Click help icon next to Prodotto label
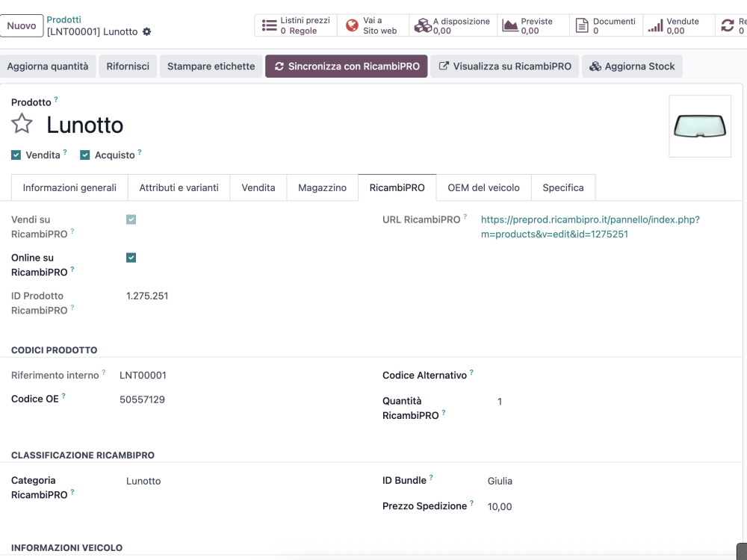Image resolution: width=747 pixels, height=560 pixels. (56, 99)
